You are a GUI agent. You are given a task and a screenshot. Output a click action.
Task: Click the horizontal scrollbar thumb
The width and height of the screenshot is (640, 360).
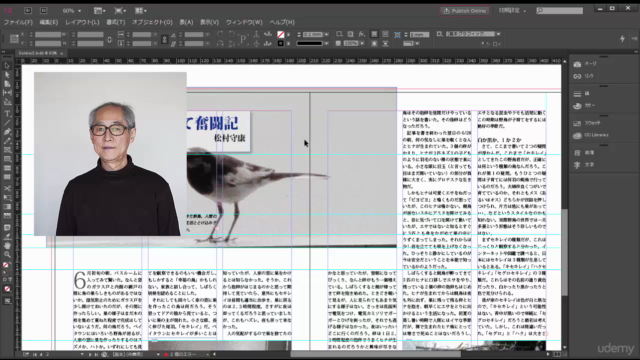coord(376,354)
